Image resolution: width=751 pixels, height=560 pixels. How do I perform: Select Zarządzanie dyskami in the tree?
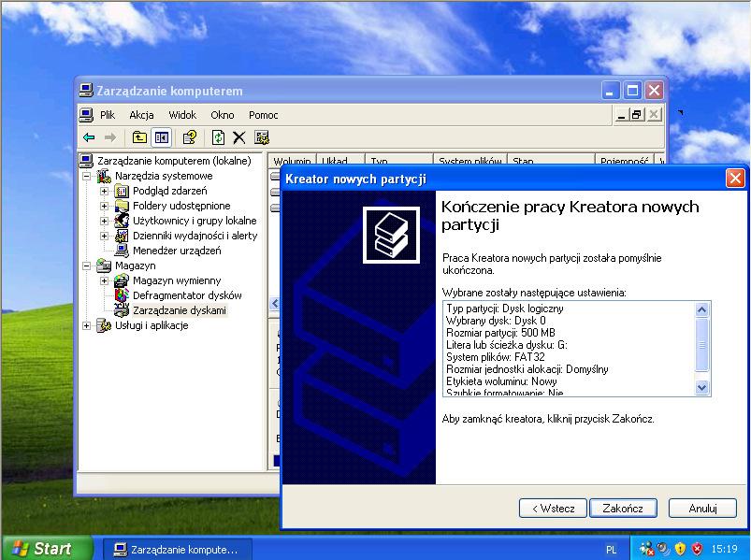(180, 310)
